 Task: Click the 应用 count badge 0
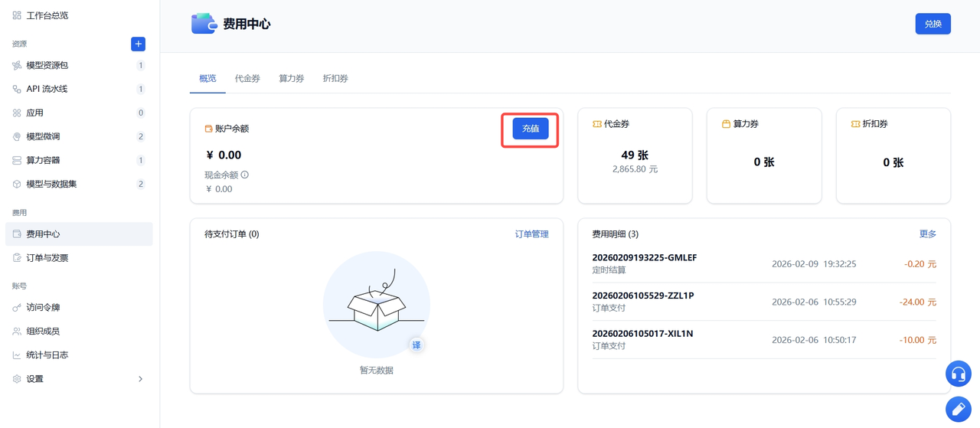140,113
